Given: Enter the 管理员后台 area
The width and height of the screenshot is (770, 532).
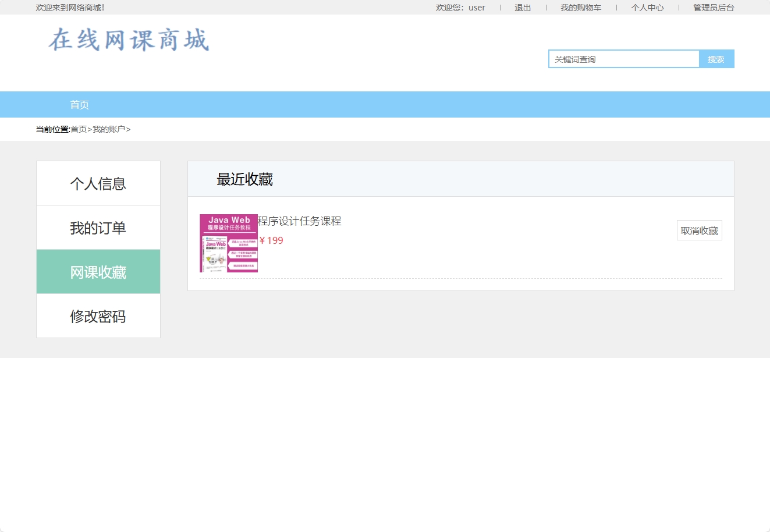Looking at the screenshot, I should [x=712, y=8].
